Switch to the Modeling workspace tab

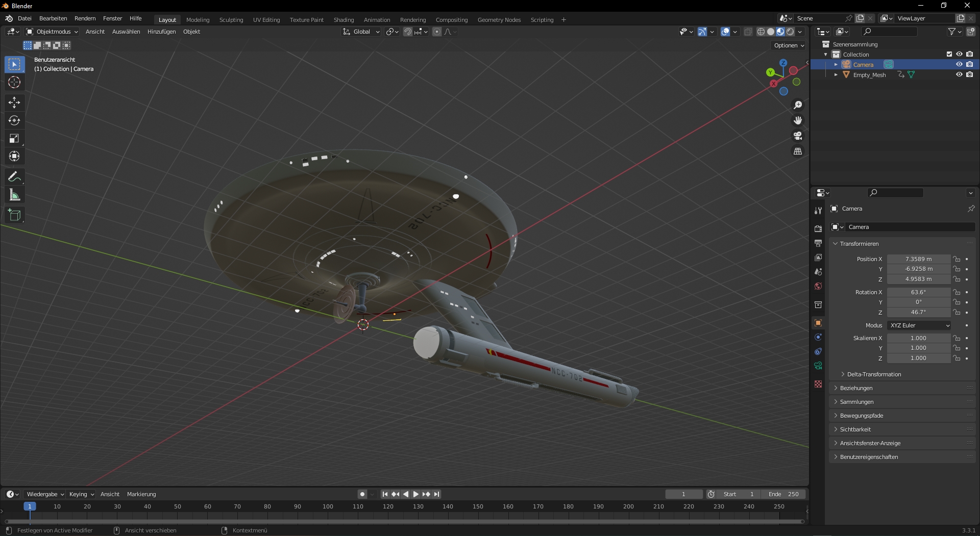pos(198,20)
